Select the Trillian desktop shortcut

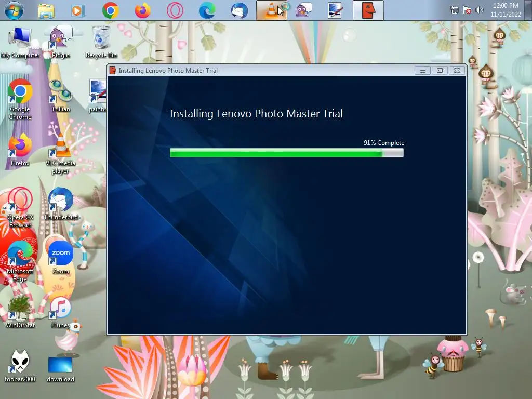60,96
